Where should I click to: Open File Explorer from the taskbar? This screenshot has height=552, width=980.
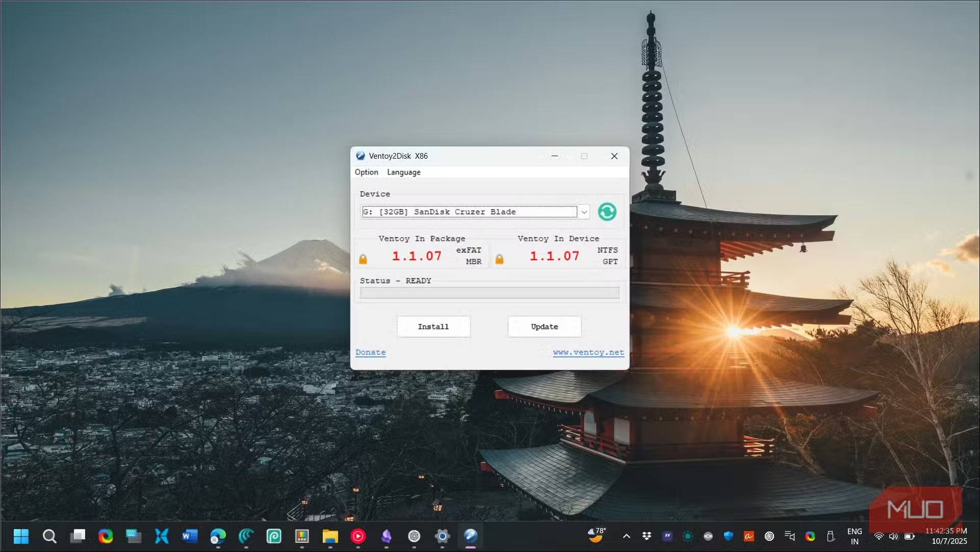click(330, 536)
